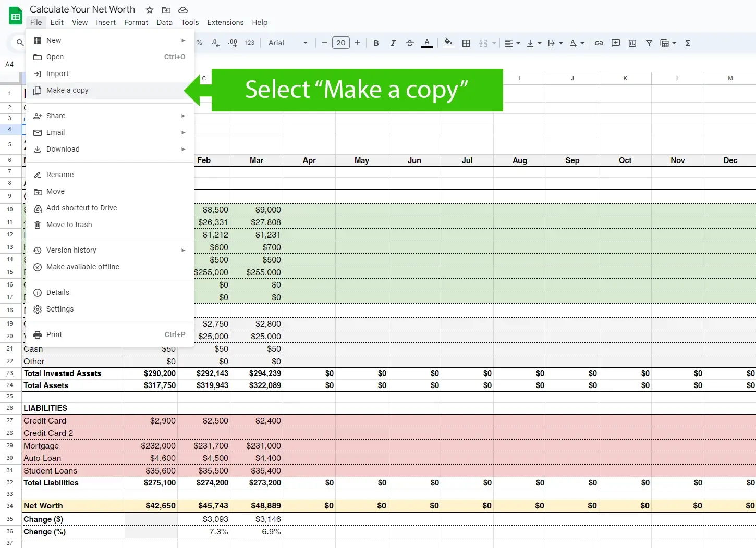
Task: Open the Insert menu
Action: tap(106, 22)
